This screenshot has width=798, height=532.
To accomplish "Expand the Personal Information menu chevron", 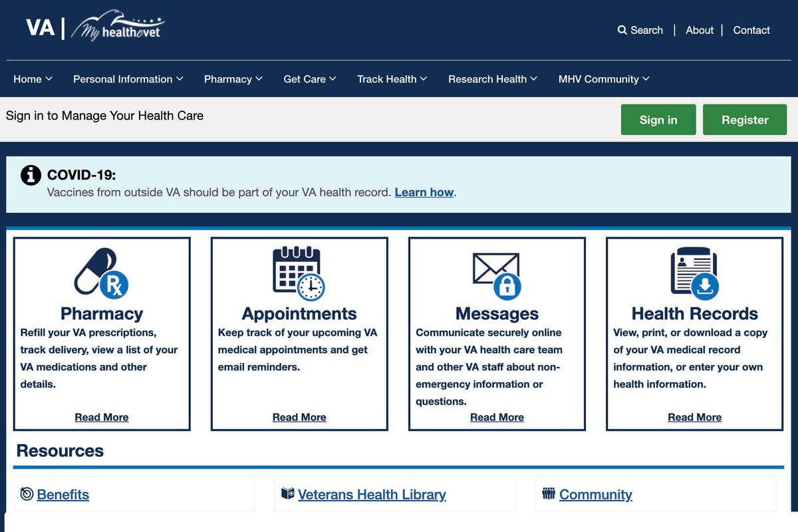I will [x=180, y=79].
